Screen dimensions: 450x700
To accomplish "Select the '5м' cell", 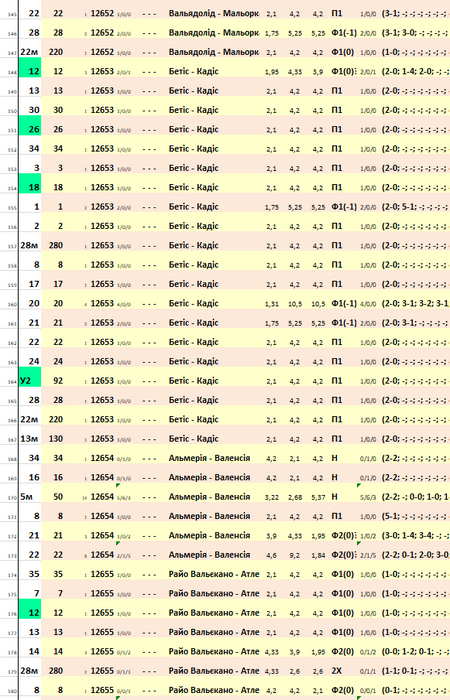I will 26,497.
